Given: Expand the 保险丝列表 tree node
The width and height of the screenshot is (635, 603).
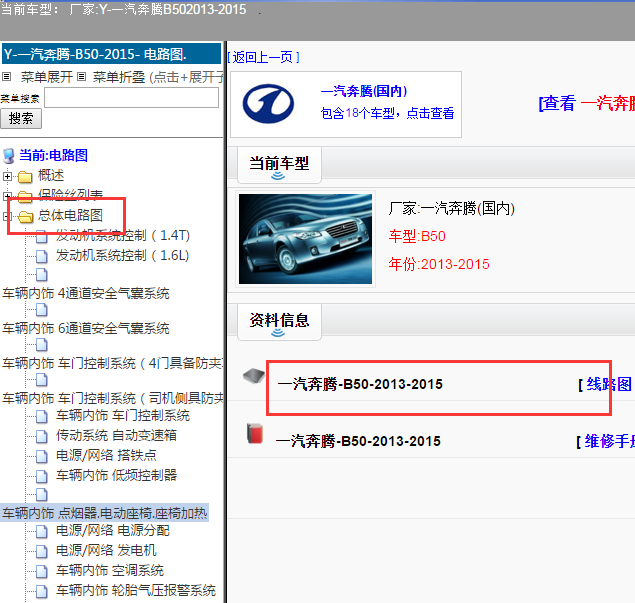Looking at the screenshot, I should click(x=5, y=196).
